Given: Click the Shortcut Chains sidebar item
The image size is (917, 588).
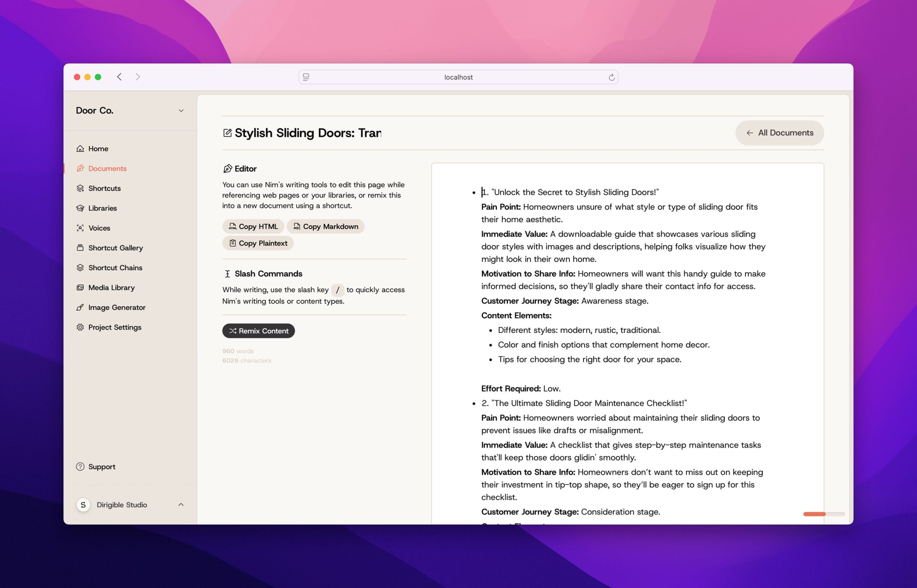Looking at the screenshot, I should pos(115,267).
